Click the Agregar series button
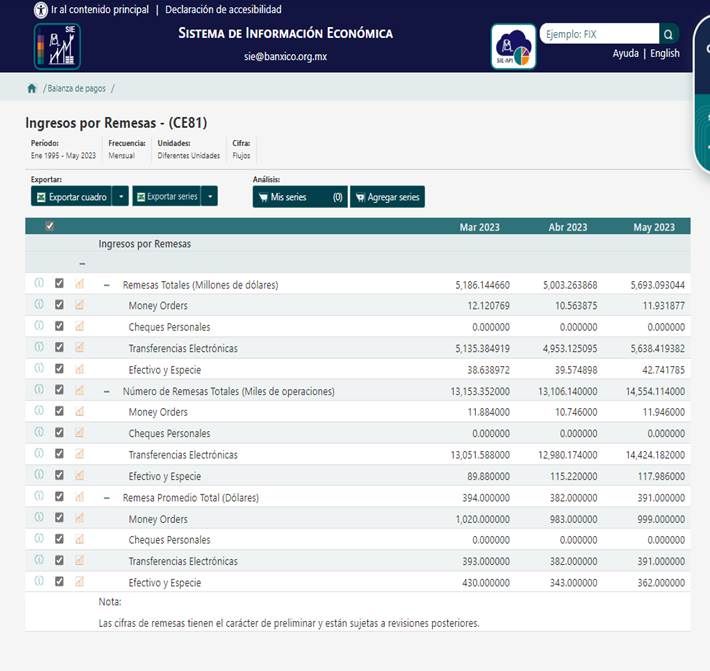The width and height of the screenshot is (710, 671). point(387,197)
